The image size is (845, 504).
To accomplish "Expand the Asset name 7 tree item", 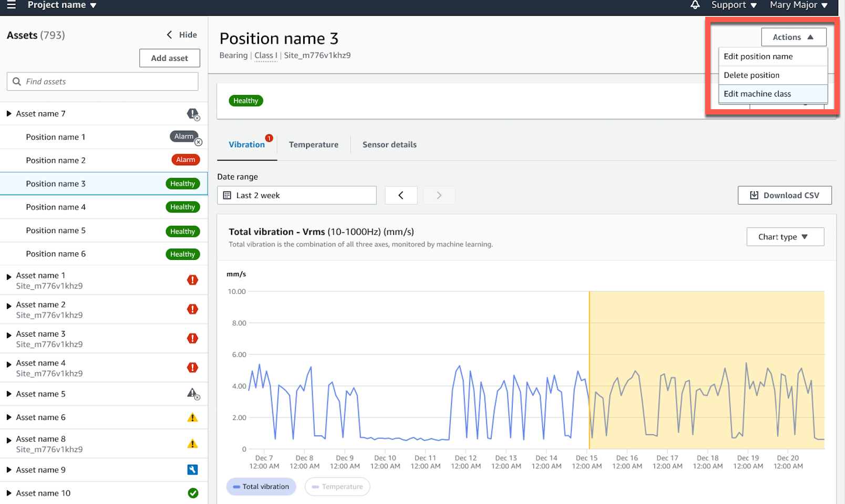I will [x=8, y=113].
